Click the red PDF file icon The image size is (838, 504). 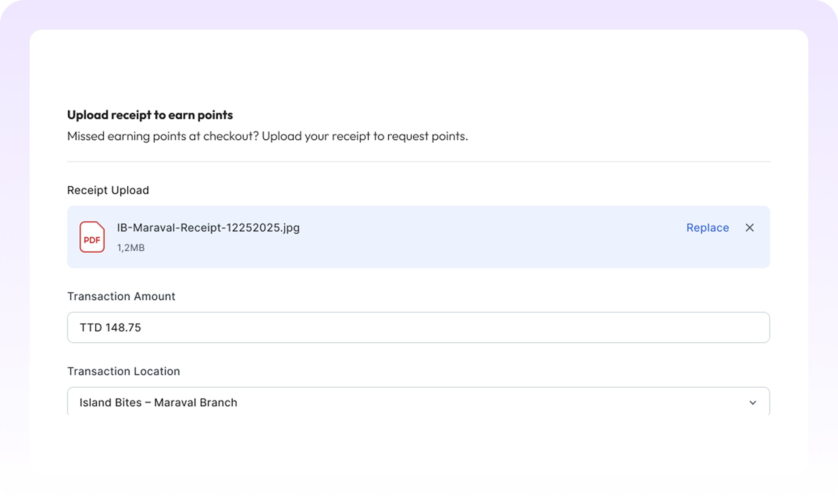92,237
